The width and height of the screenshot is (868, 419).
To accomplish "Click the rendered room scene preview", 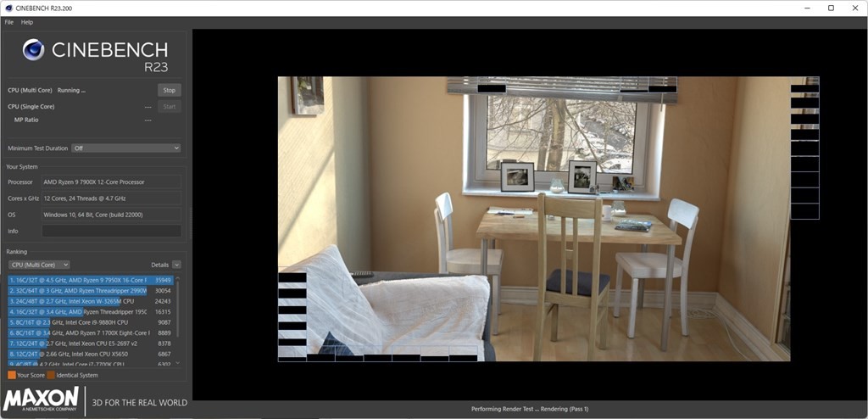I will (x=534, y=221).
